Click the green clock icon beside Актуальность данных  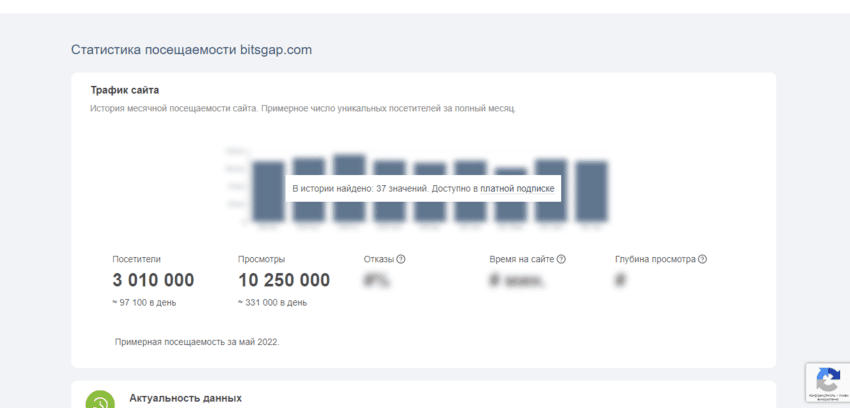click(99, 402)
